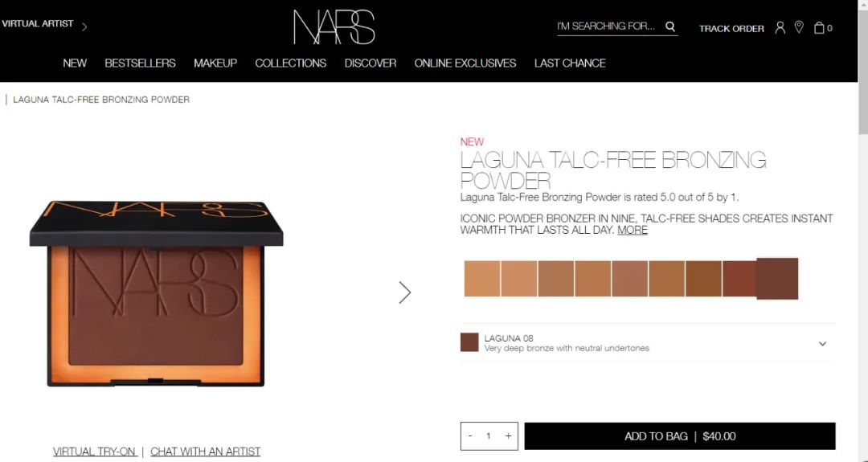Open the Virtual Try-On link
The width and height of the screenshot is (868, 462).
[x=95, y=452]
